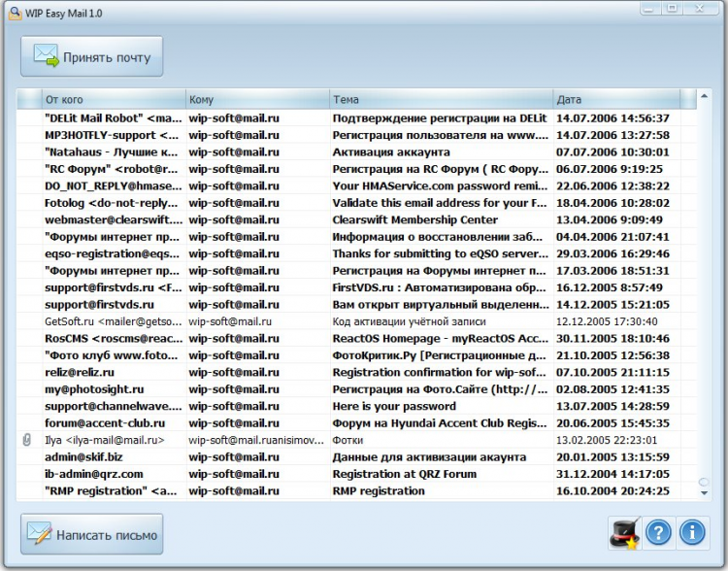
Task: Compose a message with the Написать письмо button
Action: coord(92,534)
